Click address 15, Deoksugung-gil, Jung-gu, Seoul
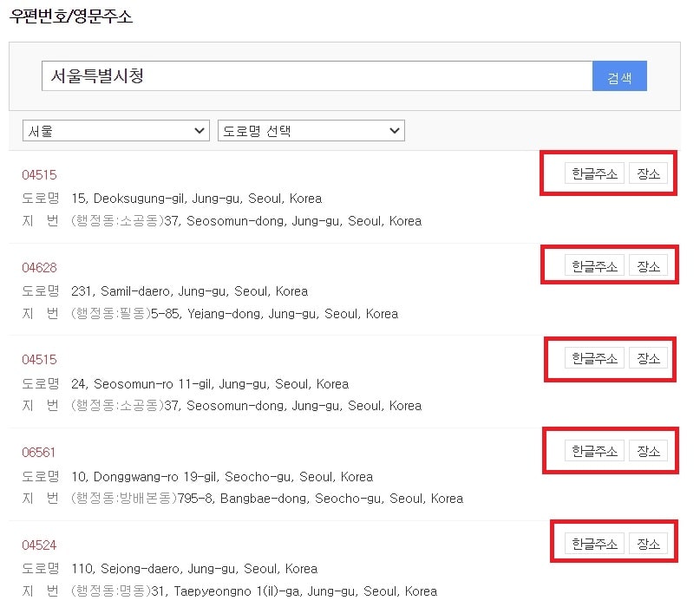The width and height of the screenshot is (700, 607). pos(196,199)
